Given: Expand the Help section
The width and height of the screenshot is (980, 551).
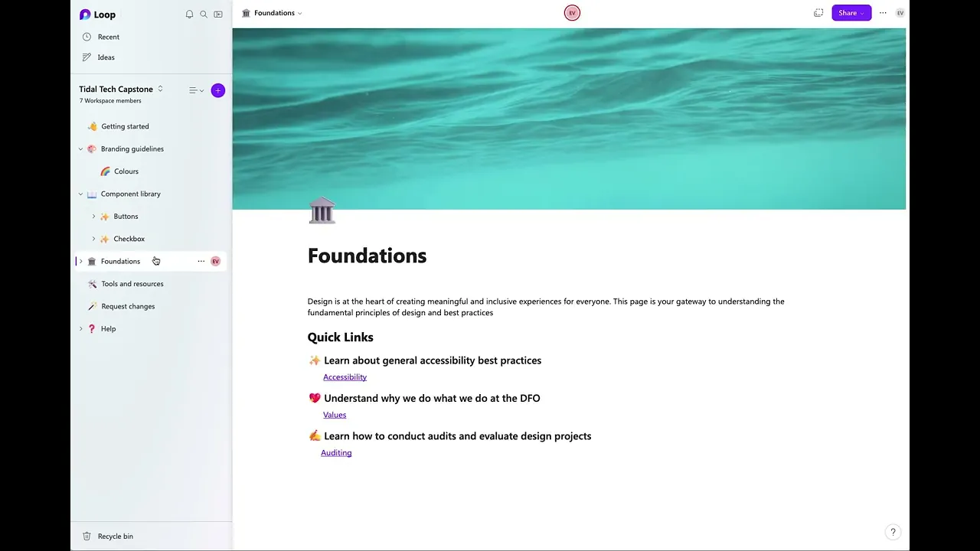Looking at the screenshot, I should point(81,329).
